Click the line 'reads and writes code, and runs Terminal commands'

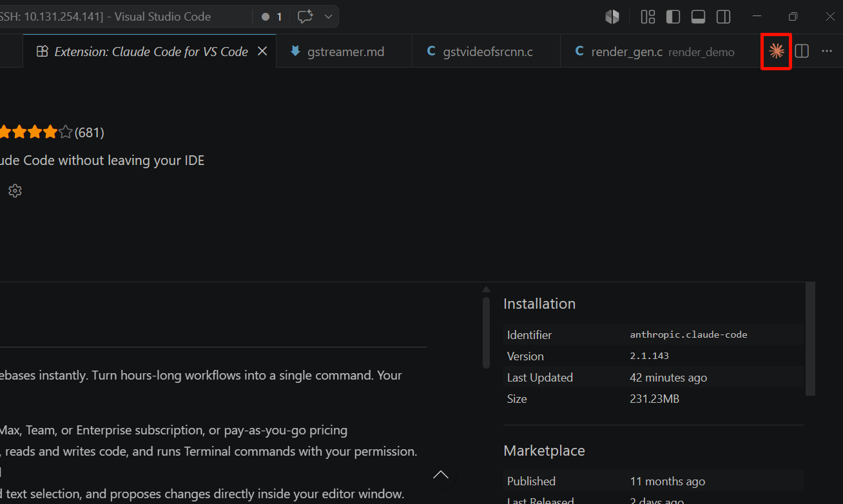pyautogui.click(x=209, y=451)
